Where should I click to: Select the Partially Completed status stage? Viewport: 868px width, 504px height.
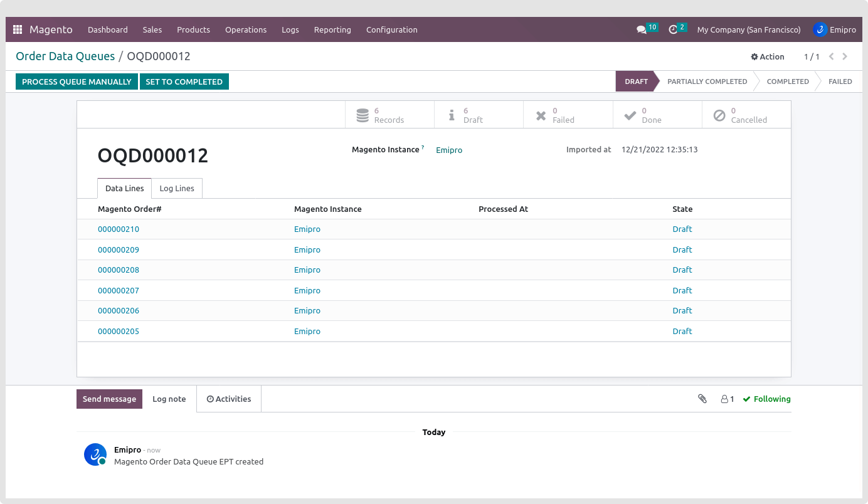(707, 81)
